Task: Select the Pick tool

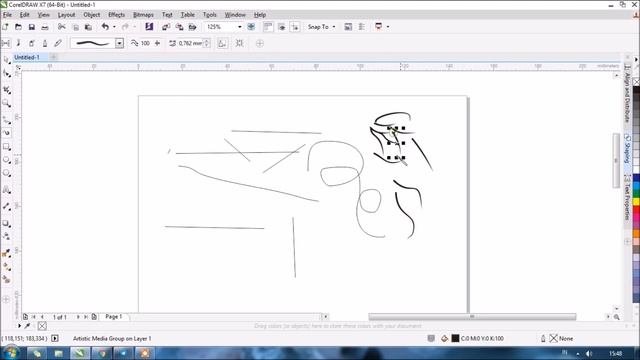Action: coord(7,60)
